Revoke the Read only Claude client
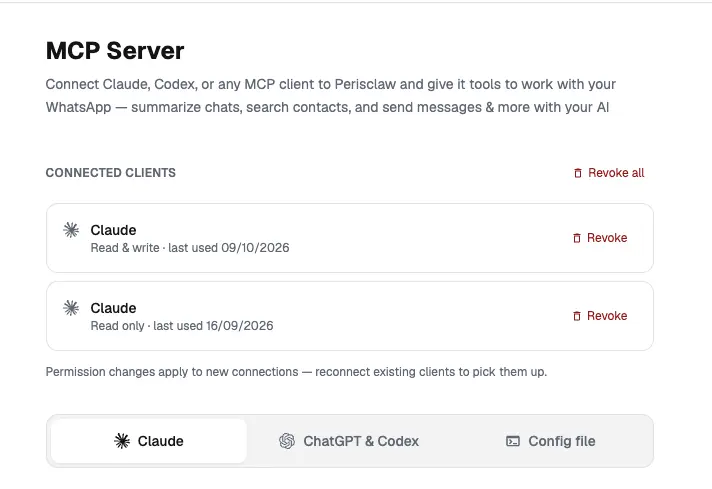This screenshot has height=489, width=712. click(x=600, y=316)
